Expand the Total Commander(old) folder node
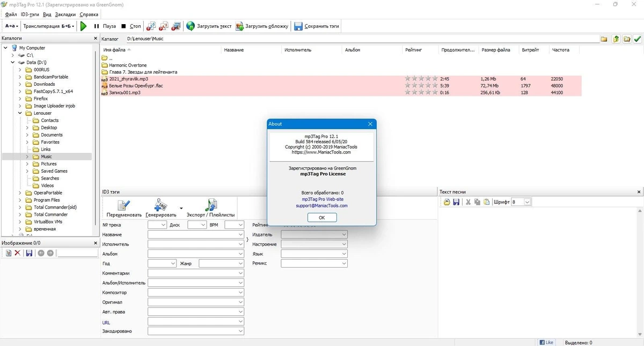 [x=20, y=207]
